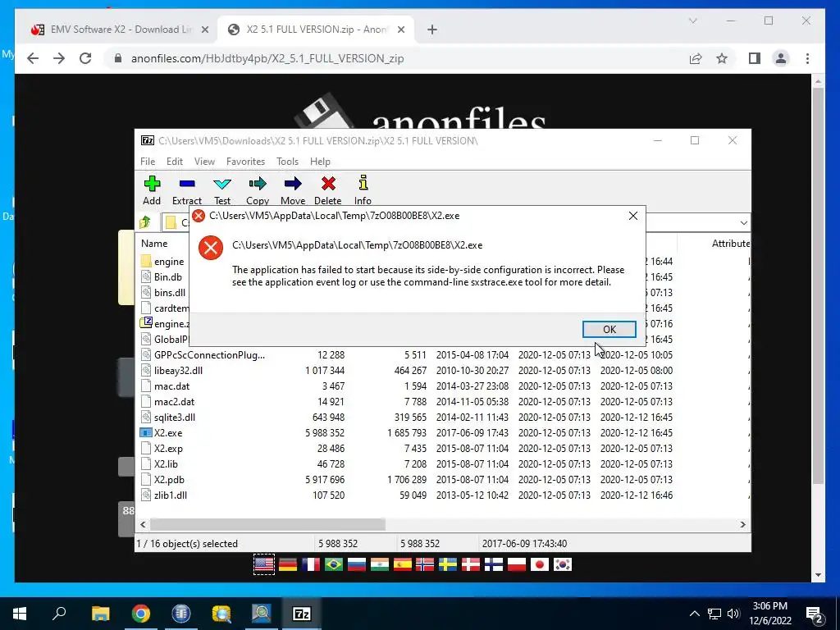The image size is (840, 630).
Task: Open the Help menu in 7-Zip
Action: 320,162
